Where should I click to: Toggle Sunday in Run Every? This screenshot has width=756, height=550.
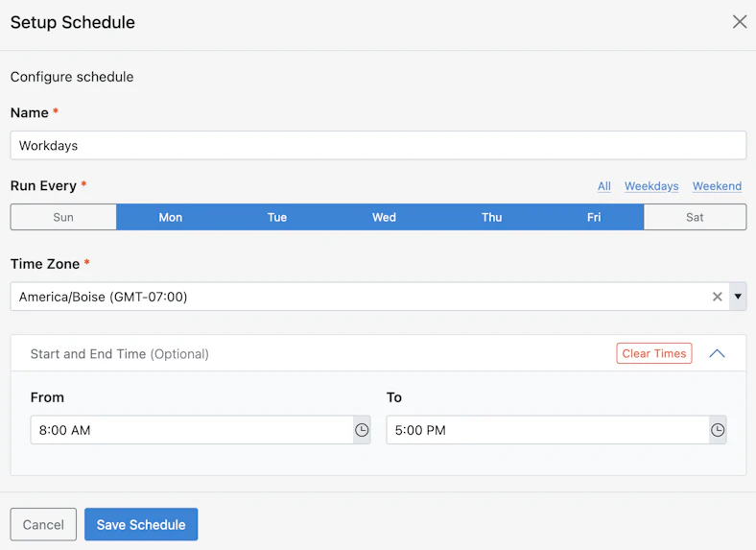(63, 217)
